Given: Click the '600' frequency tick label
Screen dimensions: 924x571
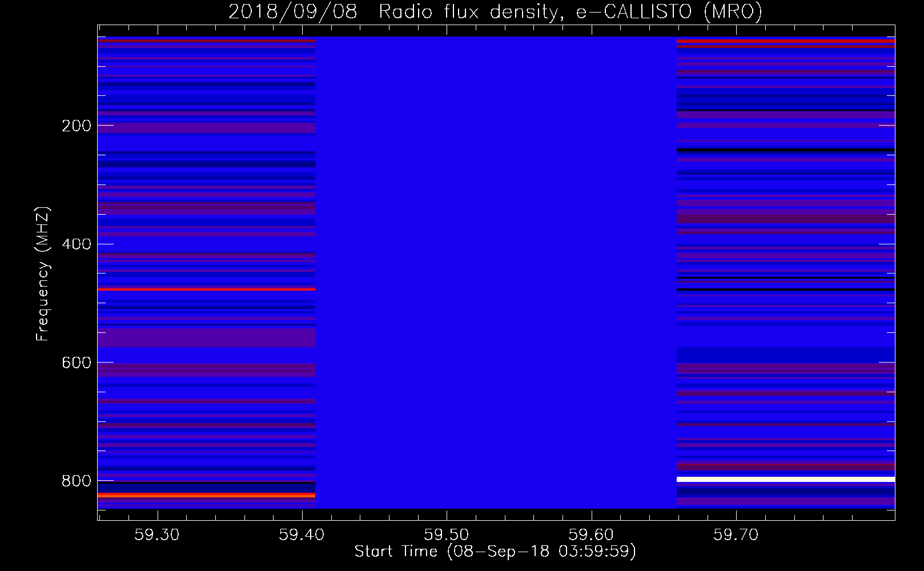Looking at the screenshot, I should pos(77,363).
